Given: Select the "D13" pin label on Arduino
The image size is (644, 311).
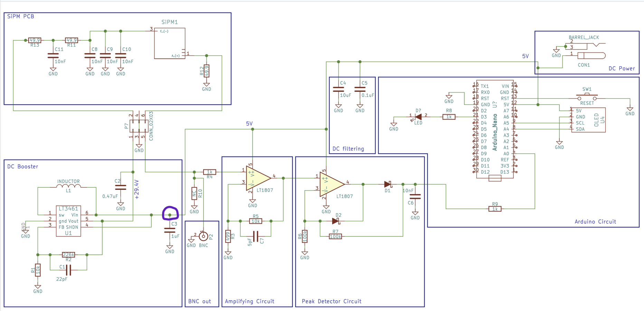Looking at the screenshot, I should (x=505, y=172).
